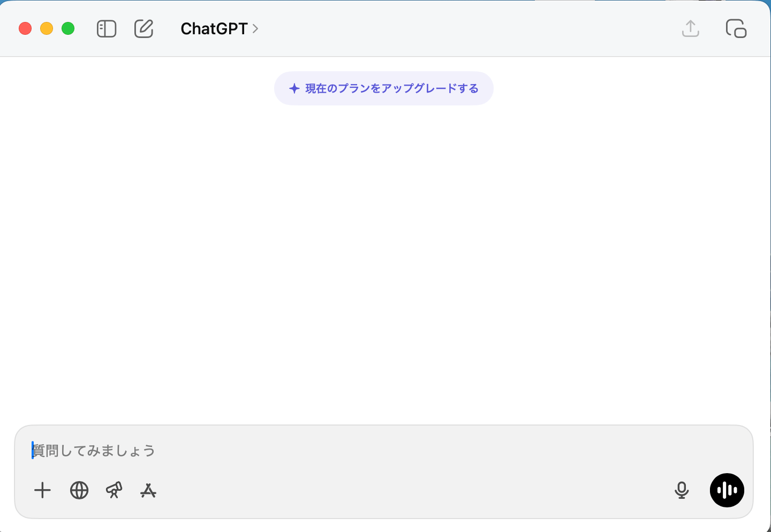Close the ChatGPT window

pos(25,29)
